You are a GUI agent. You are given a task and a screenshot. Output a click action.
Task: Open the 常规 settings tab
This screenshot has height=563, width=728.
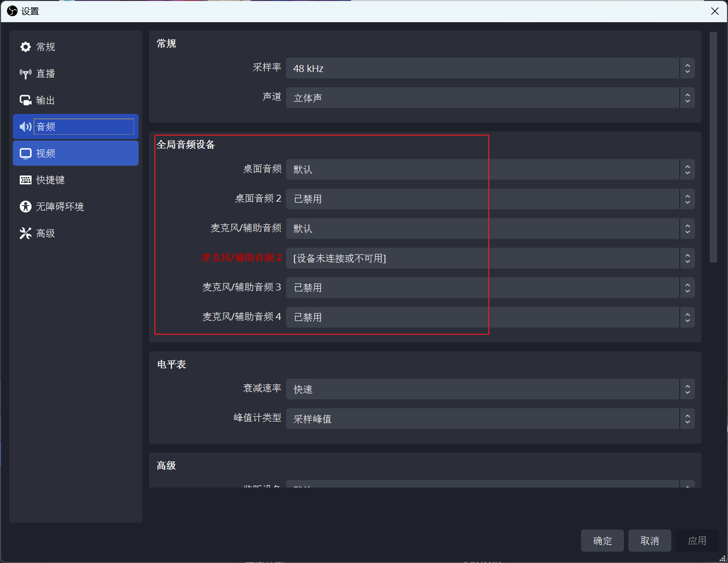tap(75, 47)
